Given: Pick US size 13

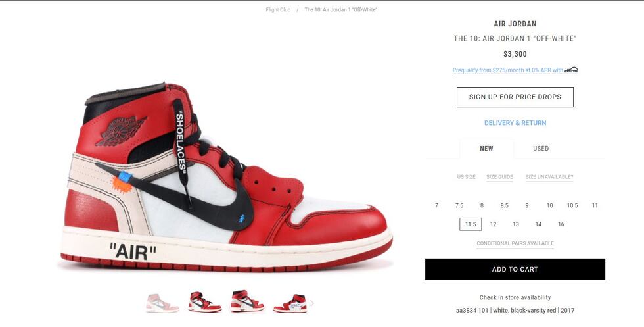Looking at the screenshot, I should [516, 224].
